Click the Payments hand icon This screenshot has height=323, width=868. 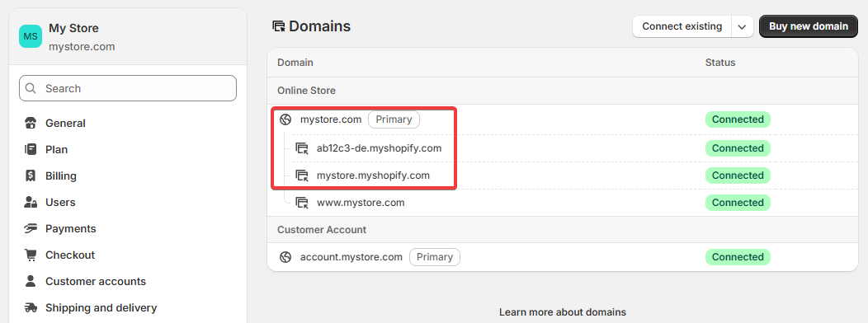(31, 228)
